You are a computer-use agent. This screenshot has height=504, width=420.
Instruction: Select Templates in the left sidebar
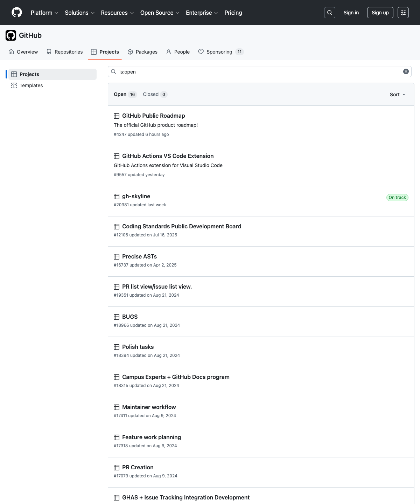pyautogui.click(x=31, y=85)
